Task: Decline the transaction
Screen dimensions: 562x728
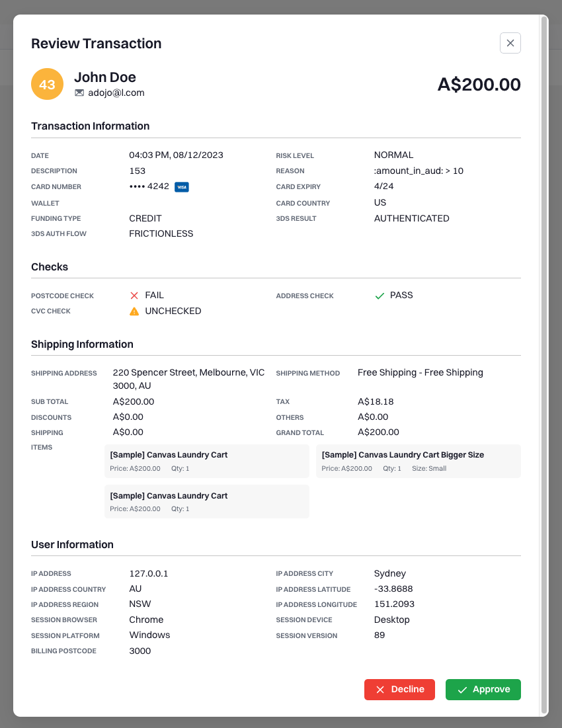Action: click(399, 690)
